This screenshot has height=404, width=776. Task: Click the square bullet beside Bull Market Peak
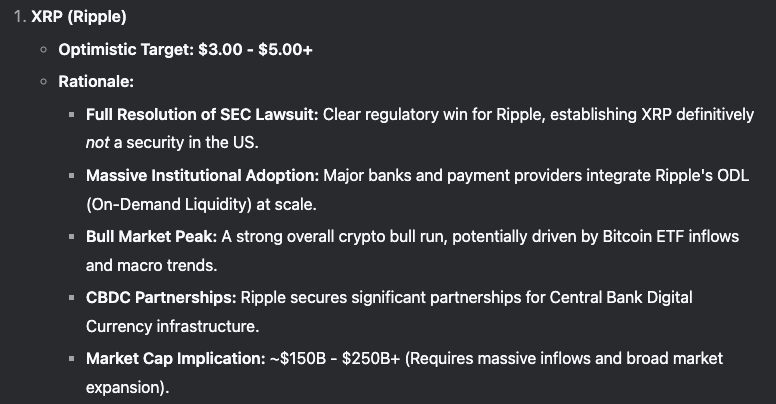point(73,237)
